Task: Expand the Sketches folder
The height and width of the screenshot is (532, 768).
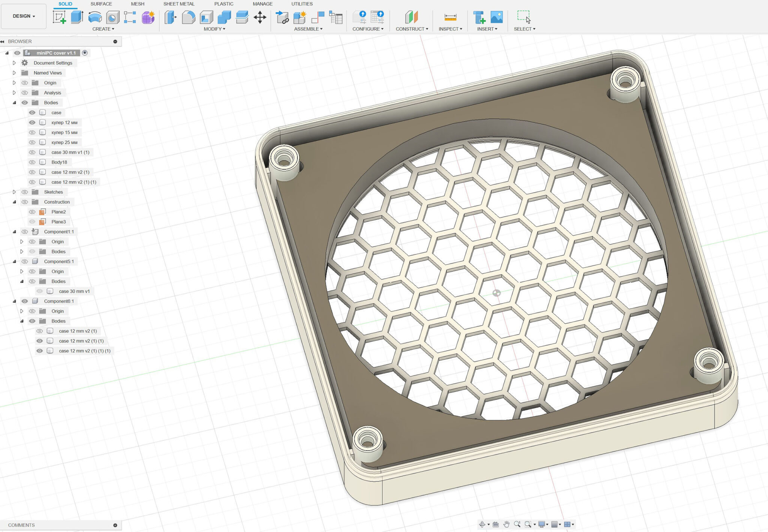Action: (14, 192)
